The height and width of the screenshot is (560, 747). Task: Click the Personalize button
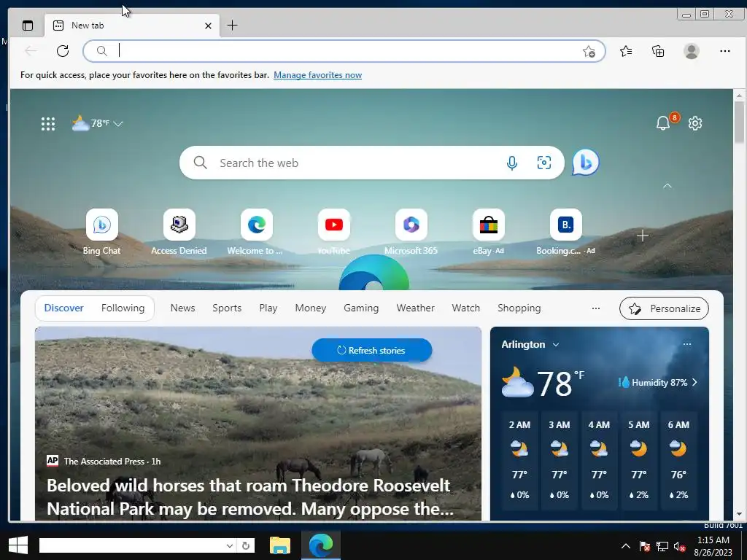(x=664, y=308)
